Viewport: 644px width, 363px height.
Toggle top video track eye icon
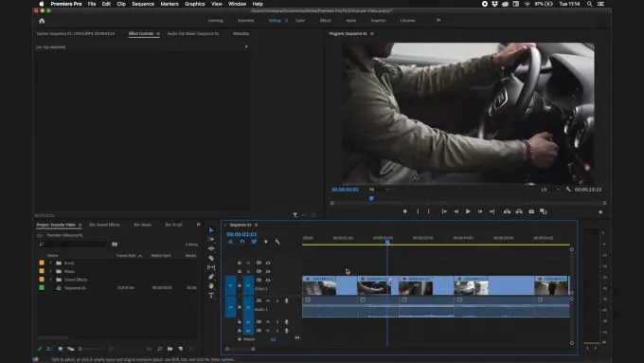[x=268, y=263]
